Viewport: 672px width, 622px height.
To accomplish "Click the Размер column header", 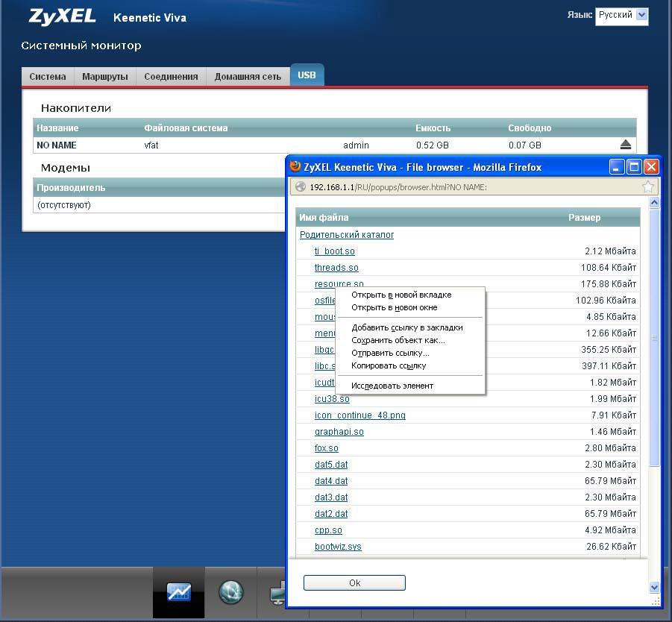I will [x=584, y=218].
